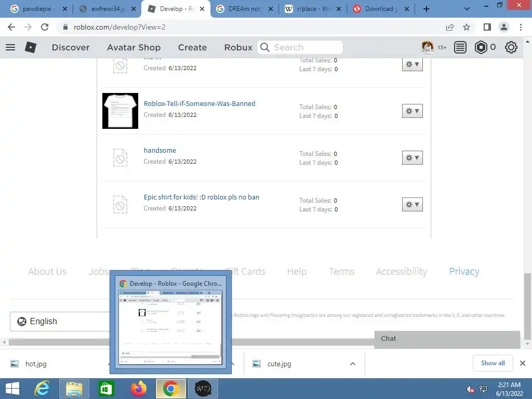Open the notifications feed icon
532x399 pixels.
click(x=460, y=47)
